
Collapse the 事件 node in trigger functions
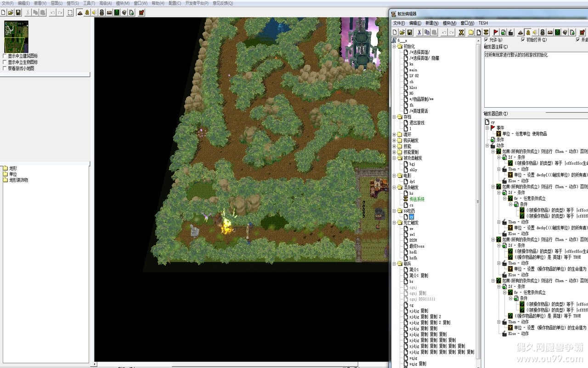click(488, 128)
